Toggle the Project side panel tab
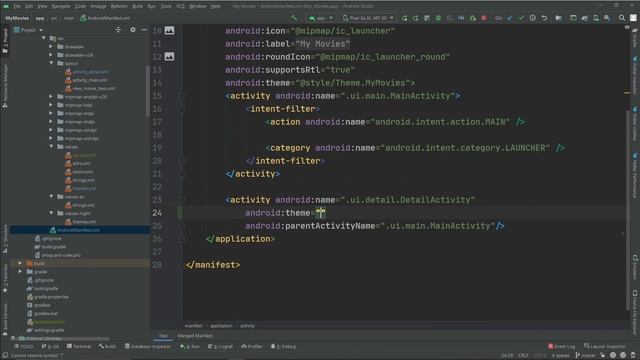640x360 pixels. point(5,41)
